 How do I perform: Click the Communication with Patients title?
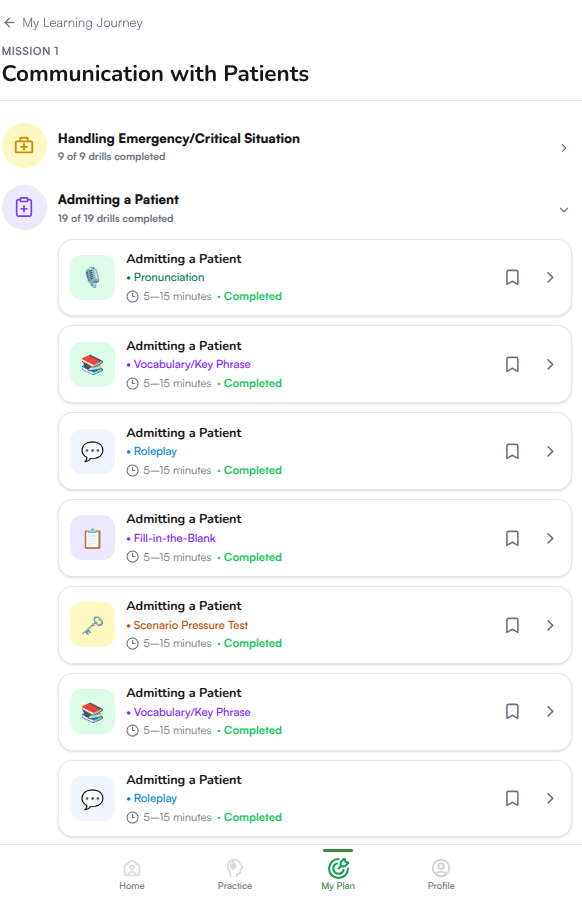pyautogui.click(x=155, y=74)
